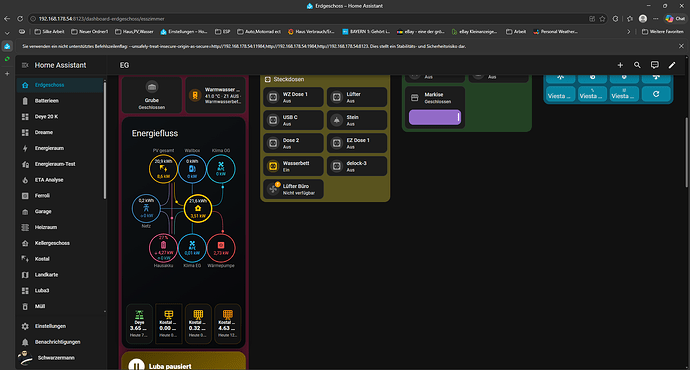Toggle the Dose 2 socket

click(x=294, y=143)
